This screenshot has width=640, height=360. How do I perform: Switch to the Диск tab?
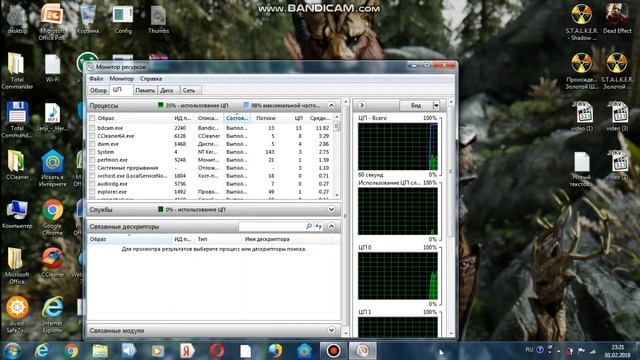click(167, 90)
